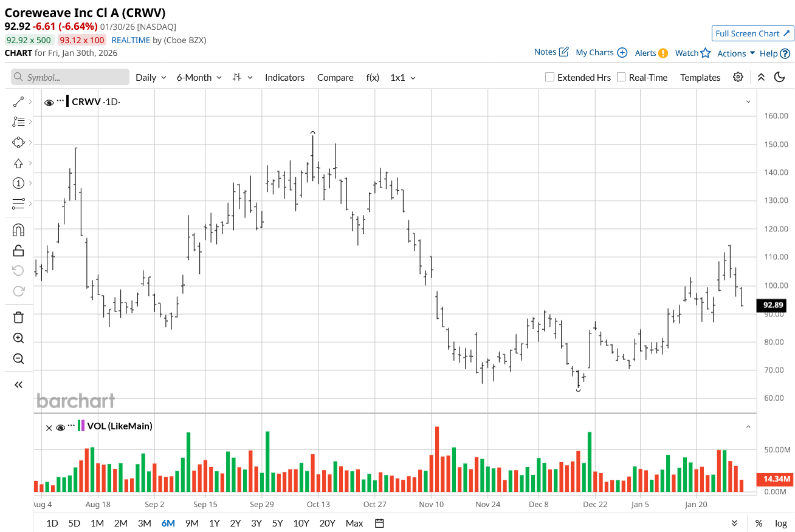Open the f(x) expressions menu

pos(373,77)
